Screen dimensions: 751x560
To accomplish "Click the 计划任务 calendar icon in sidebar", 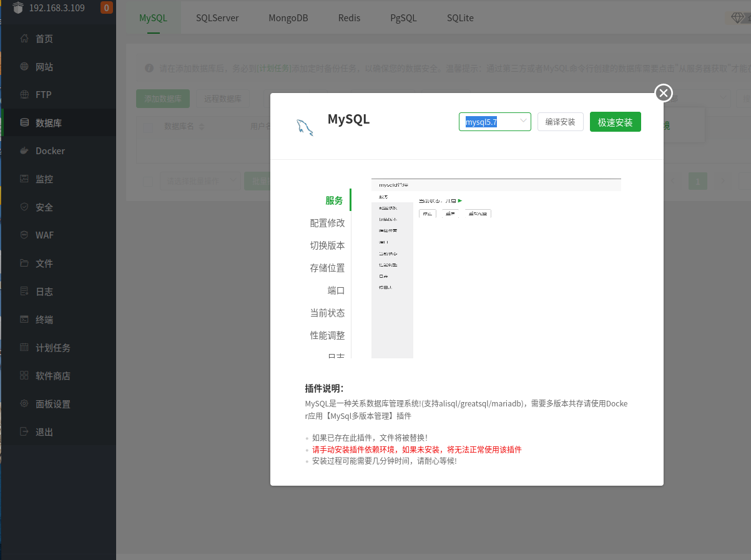I will tap(24, 348).
